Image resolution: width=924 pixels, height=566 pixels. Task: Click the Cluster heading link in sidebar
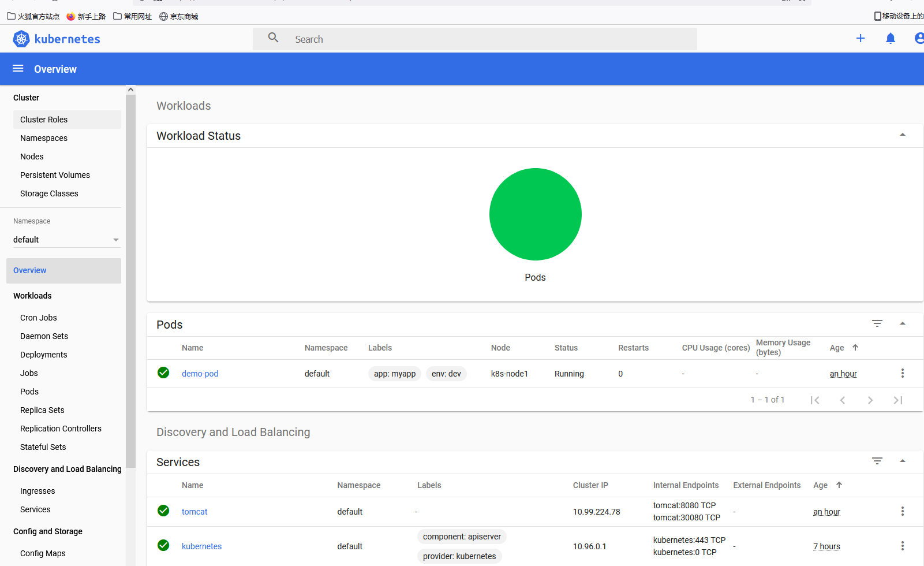pos(26,98)
